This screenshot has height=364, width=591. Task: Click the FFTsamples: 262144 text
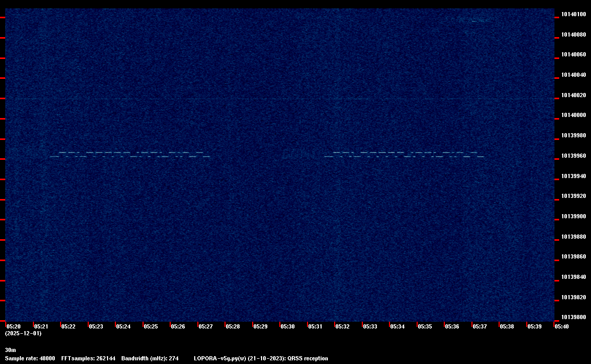tap(88, 358)
